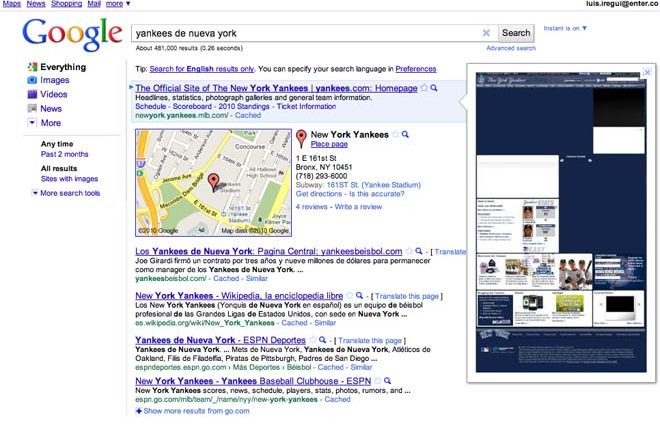Viewport: 660px width, 432px height.
Task: Clear the search box with the X icon
Action: (486, 33)
